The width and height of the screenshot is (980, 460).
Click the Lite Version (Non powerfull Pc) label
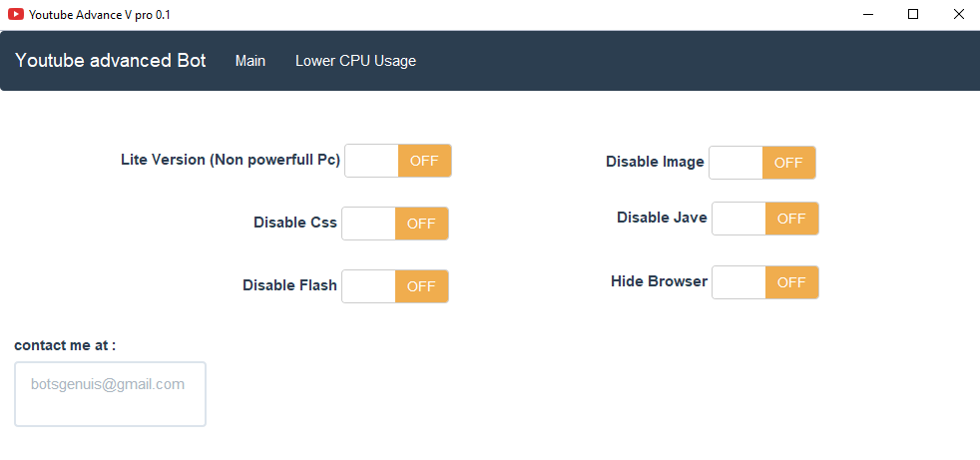click(x=231, y=160)
